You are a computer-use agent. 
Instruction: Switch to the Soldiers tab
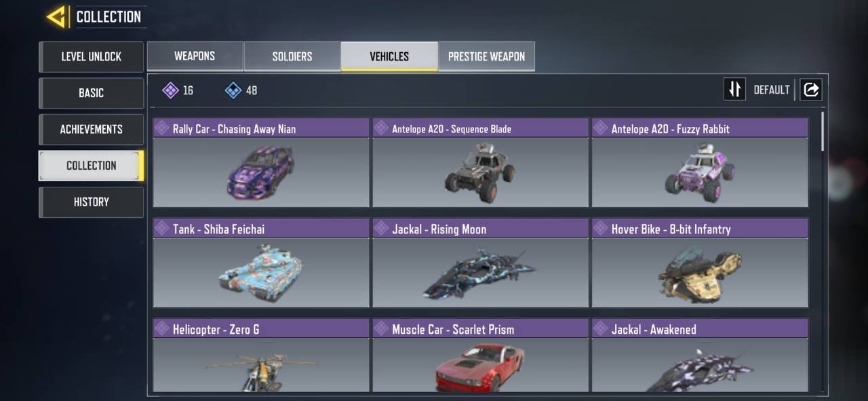point(292,56)
